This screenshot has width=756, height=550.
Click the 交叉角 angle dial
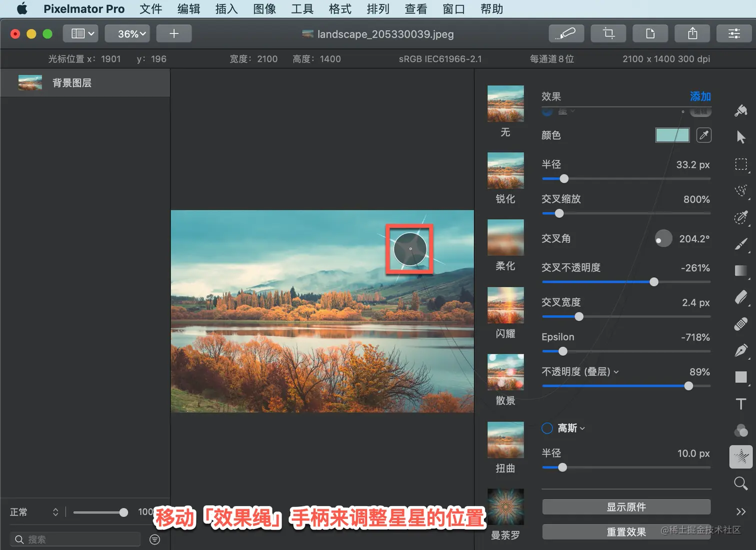pos(663,239)
